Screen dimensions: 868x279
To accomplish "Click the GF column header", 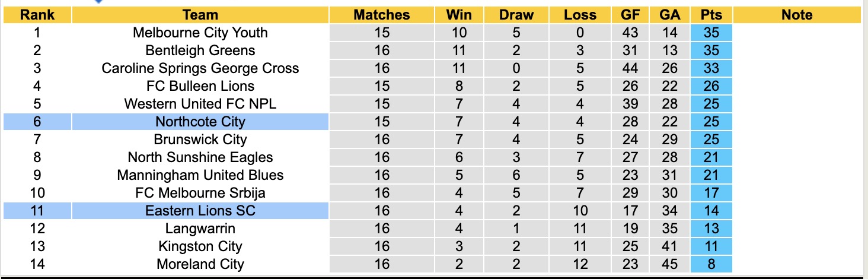I will click(630, 15).
